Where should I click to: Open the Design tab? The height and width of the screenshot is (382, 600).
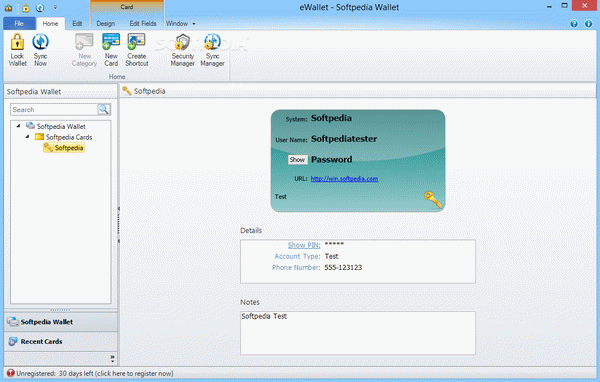(x=106, y=24)
